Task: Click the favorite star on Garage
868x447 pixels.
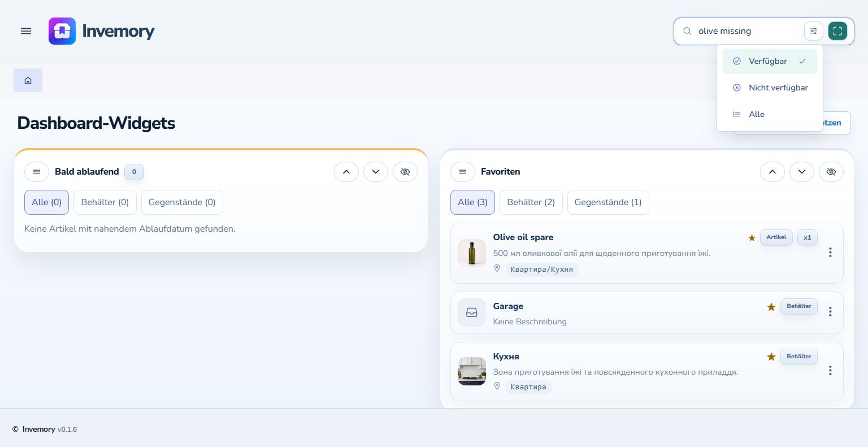Action: click(x=771, y=307)
